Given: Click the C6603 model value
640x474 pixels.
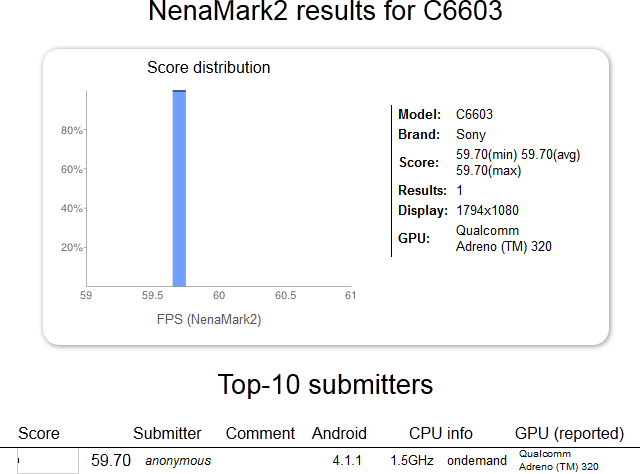Looking at the screenshot, I should click(474, 114).
